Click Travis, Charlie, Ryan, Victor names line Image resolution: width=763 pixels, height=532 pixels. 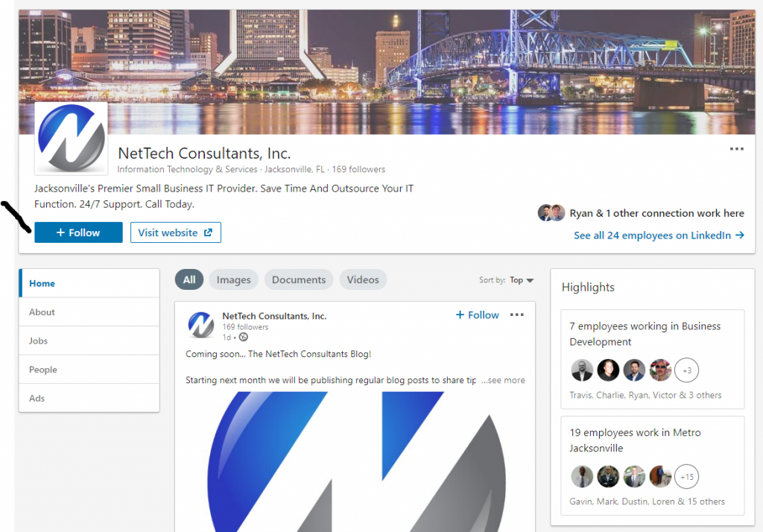coord(646,395)
